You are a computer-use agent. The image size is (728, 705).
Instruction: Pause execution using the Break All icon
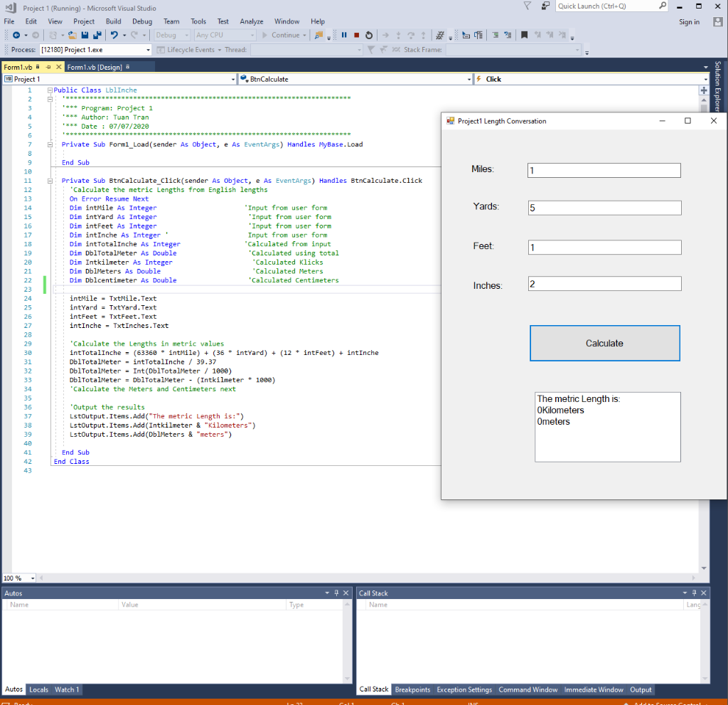tap(344, 35)
